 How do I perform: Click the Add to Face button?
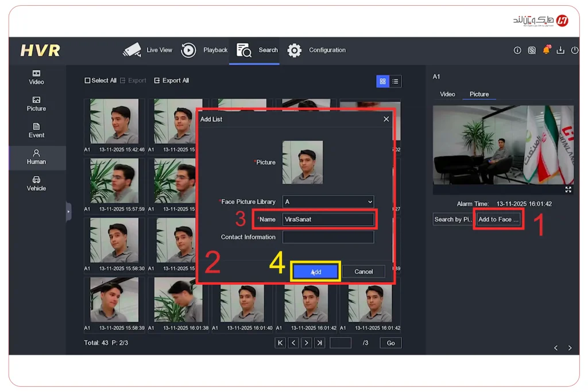(x=498, y=219)
